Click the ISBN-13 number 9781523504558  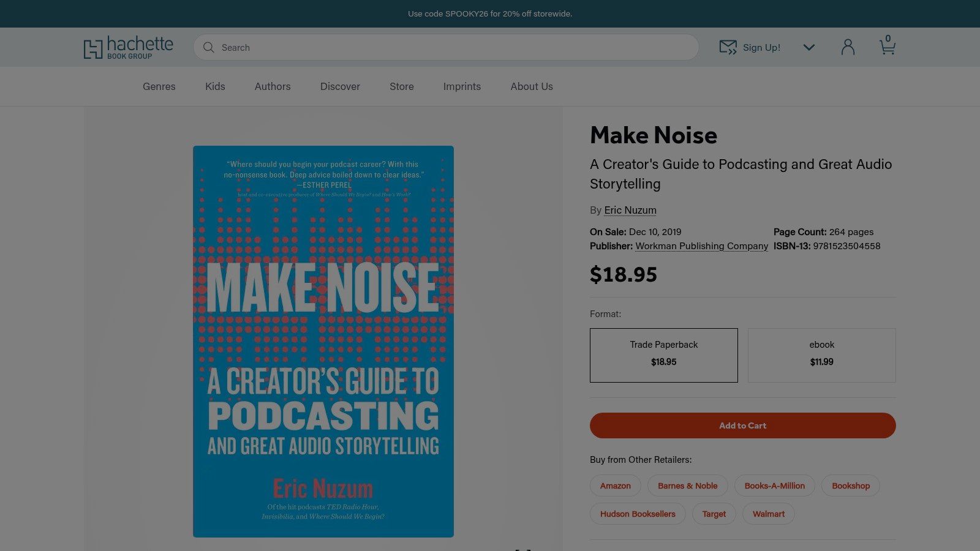coord(846,246)
